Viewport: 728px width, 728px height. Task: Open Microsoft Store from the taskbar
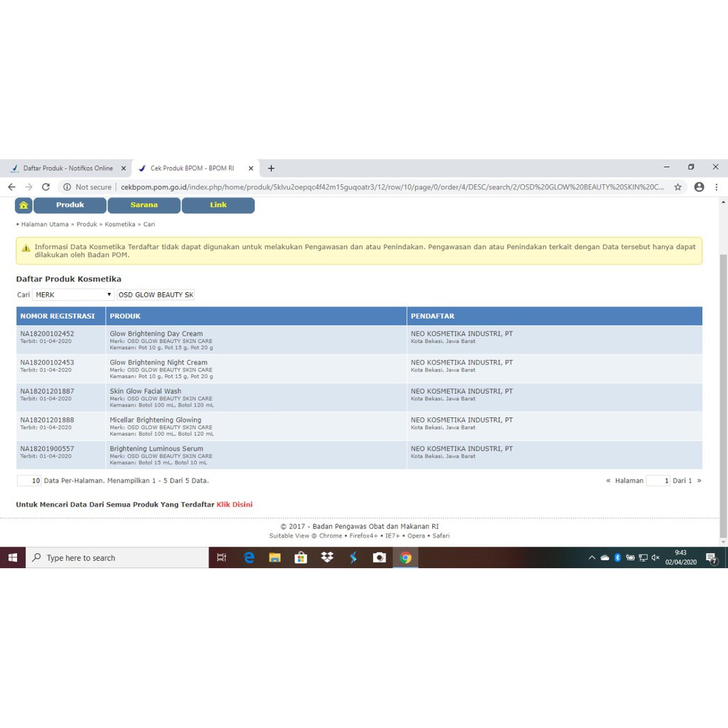pyautogui.click(x=301, y=557)
